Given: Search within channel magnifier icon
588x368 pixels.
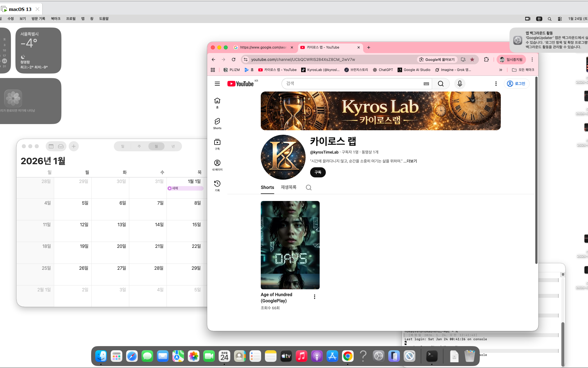Looking at the screenshot, I should pyautogui.click(x=308, y=188).
